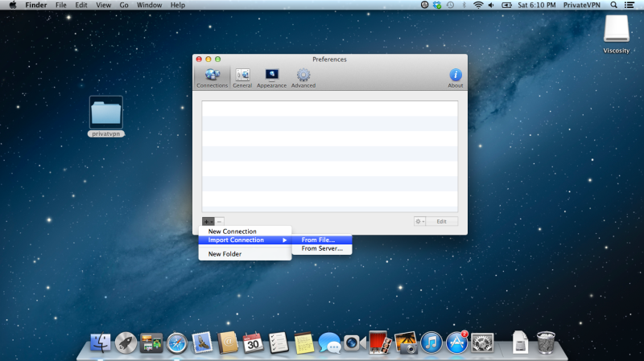This screenshot has height=361, width=644.
Task: Click the Edit button
Action: point(441,221)
